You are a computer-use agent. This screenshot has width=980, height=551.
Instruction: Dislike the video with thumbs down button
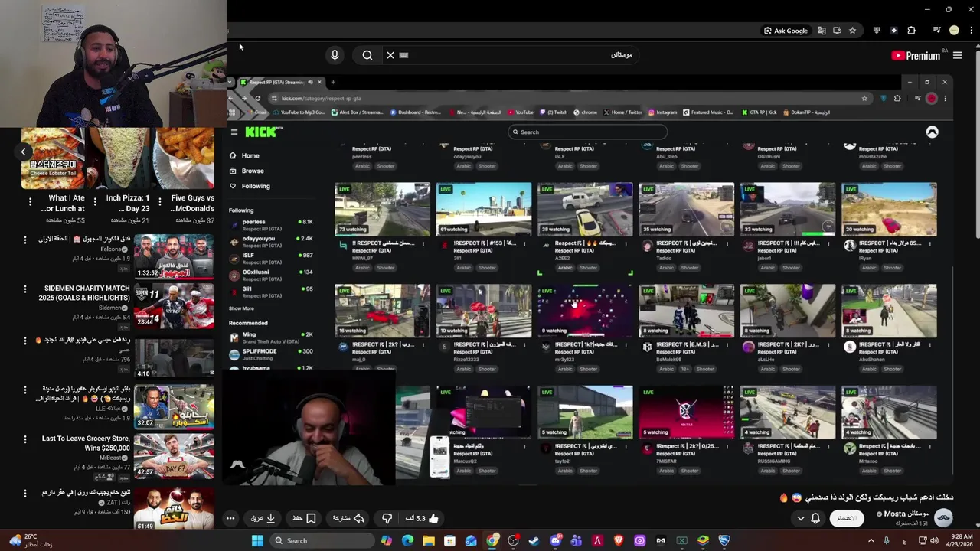(387, 518)
